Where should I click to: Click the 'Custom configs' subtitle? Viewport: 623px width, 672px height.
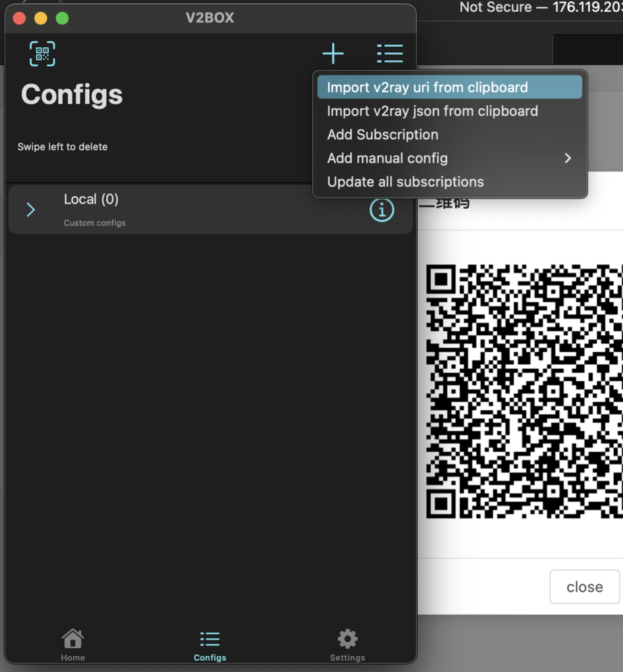(94, 223)
